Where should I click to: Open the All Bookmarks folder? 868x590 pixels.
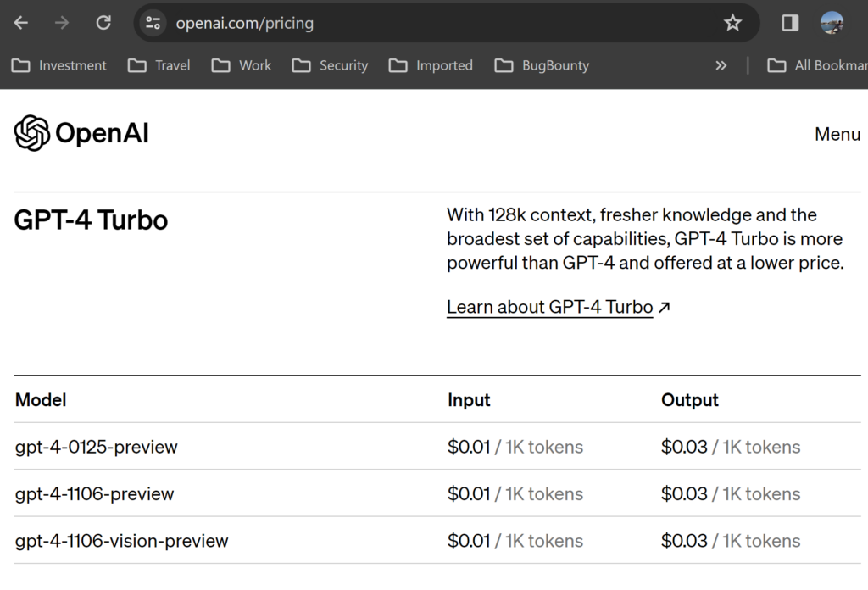tap(817, 65)
